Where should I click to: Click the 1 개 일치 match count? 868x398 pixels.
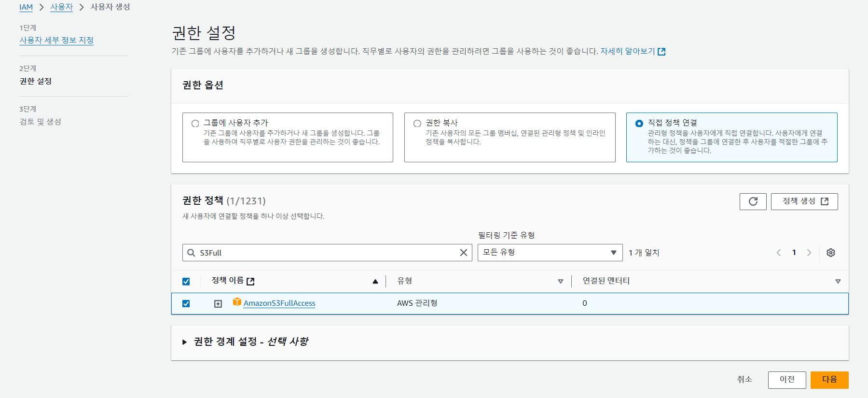tap(644, 253)
